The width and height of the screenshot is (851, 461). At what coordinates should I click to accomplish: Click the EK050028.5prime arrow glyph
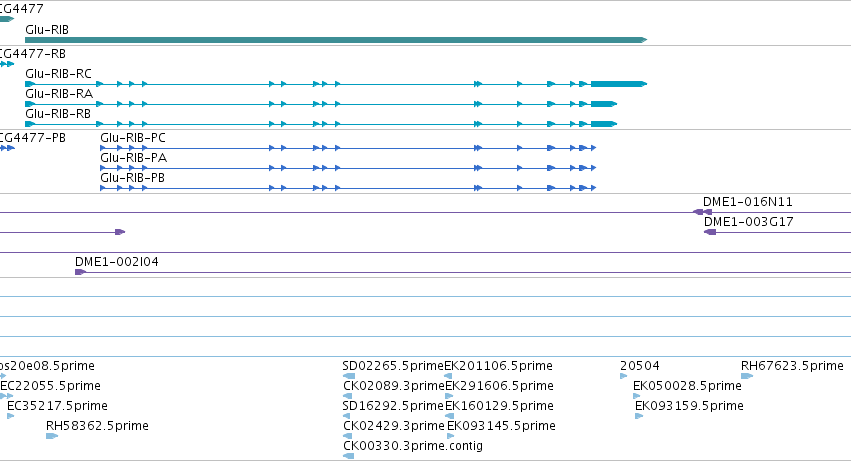pos(637,396)
